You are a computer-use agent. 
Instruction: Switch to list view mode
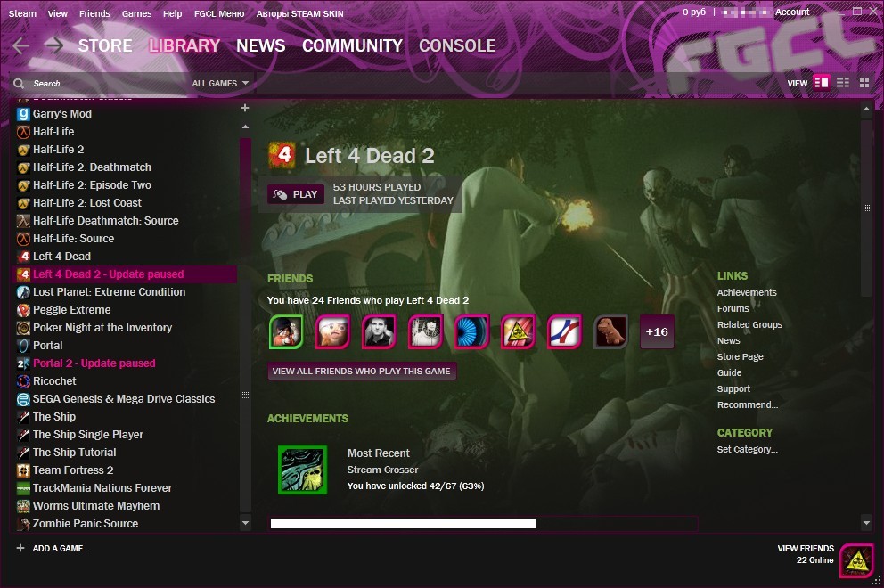point(843,83)
